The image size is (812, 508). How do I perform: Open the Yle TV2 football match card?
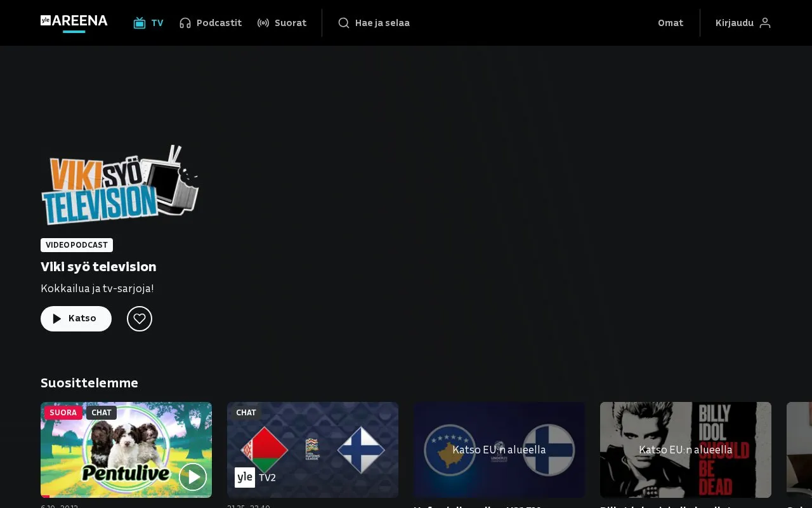click(313, 450)
